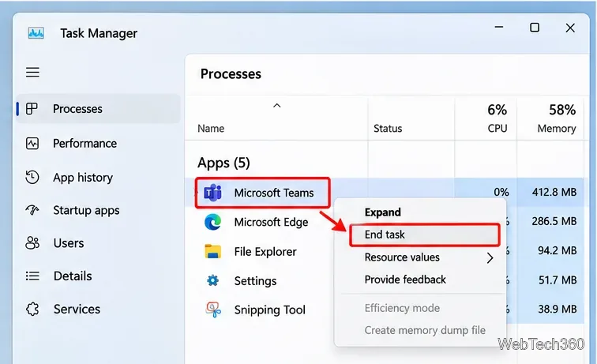Click Create memory dump file entry
Image resolution: width=597 pixels, height=364 pixels.
[425, 330]
